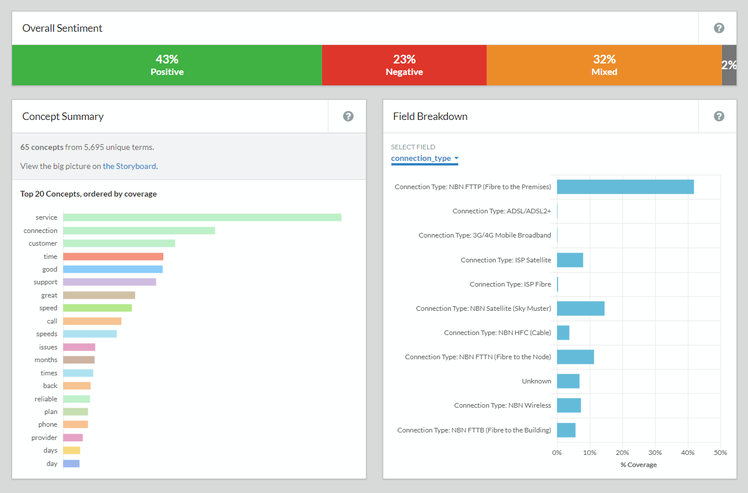Open the Concept Summary help icon

coord(348,116)
